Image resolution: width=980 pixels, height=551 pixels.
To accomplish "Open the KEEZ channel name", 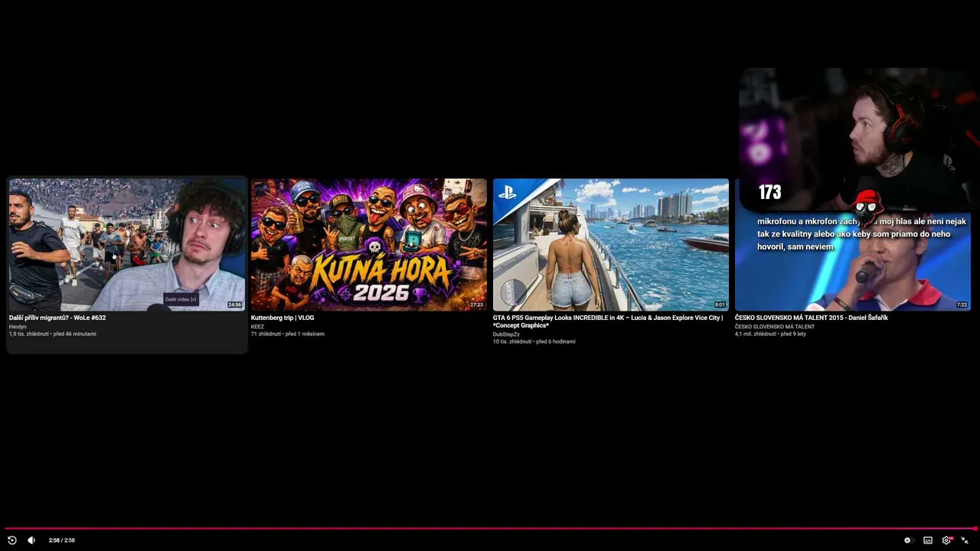I will click(x=257, y=327).
